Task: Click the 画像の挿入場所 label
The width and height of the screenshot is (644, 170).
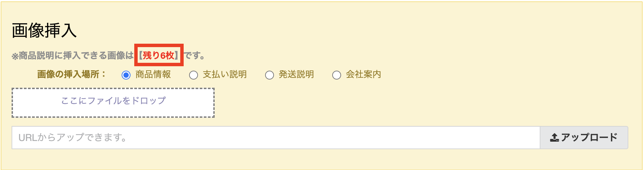Action: click(72, 74)
